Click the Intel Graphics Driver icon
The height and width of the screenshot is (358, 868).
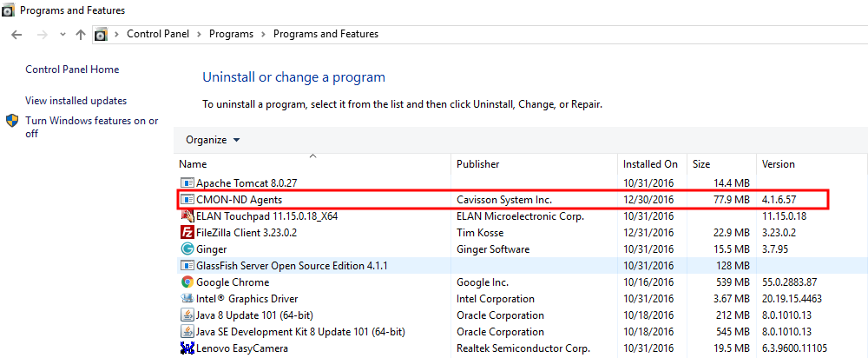(187, 299)
